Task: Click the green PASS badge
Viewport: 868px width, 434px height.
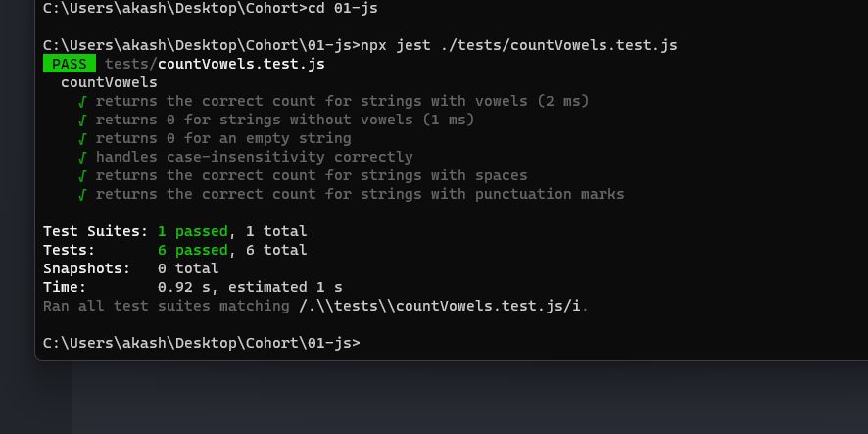Action: 70,64
